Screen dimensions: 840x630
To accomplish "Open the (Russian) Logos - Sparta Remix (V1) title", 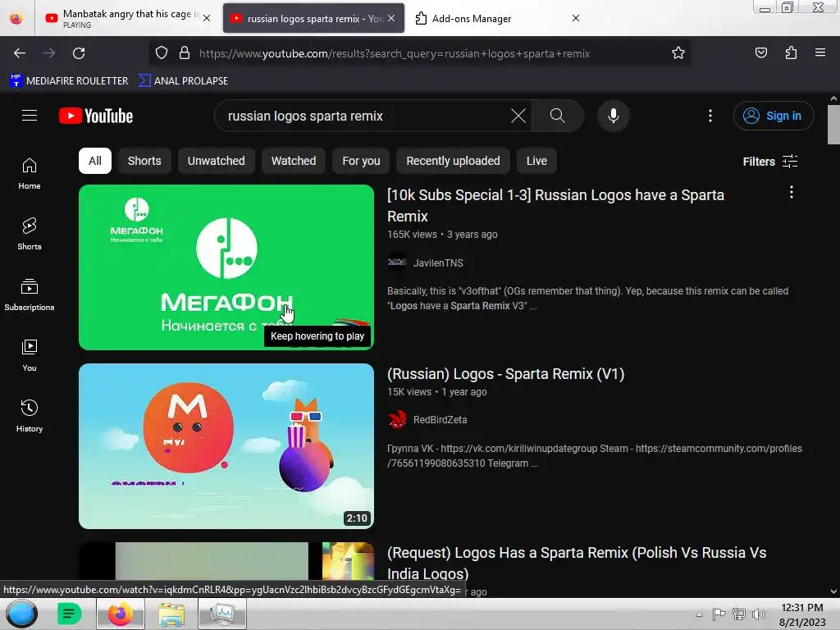I will [x=505, y=374].
